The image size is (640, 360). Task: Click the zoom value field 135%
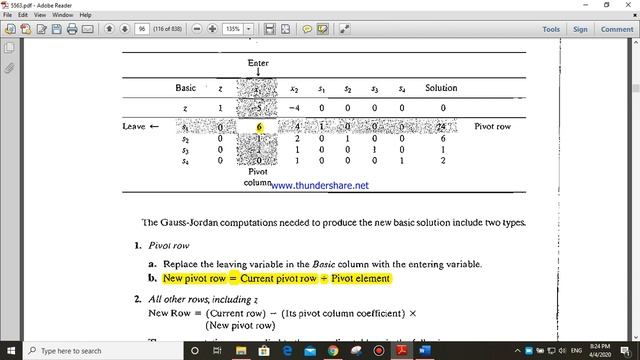coord(233,29)
